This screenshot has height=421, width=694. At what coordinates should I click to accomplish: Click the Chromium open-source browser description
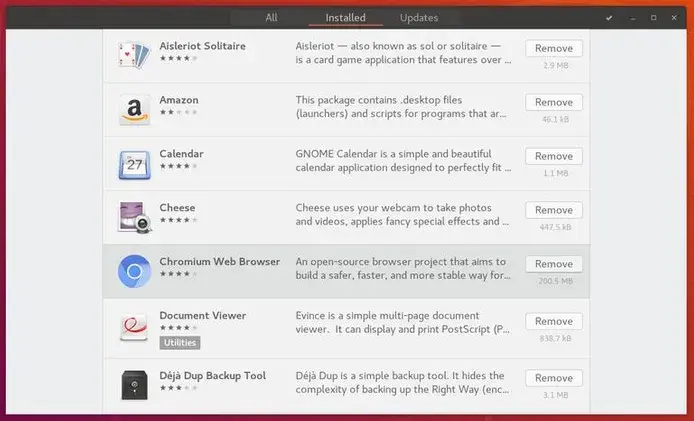(403, 268)
